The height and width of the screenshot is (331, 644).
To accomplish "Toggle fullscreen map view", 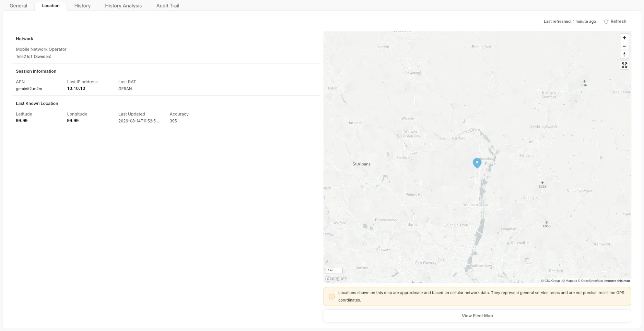I will point(624,65).
